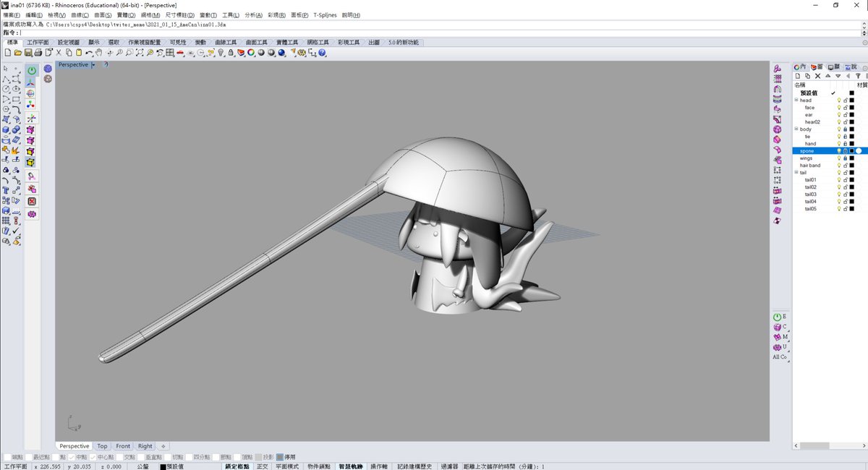The image size is (868, 470).
Task: Click the blue Render sphere icon
Action: coord(281,53)
